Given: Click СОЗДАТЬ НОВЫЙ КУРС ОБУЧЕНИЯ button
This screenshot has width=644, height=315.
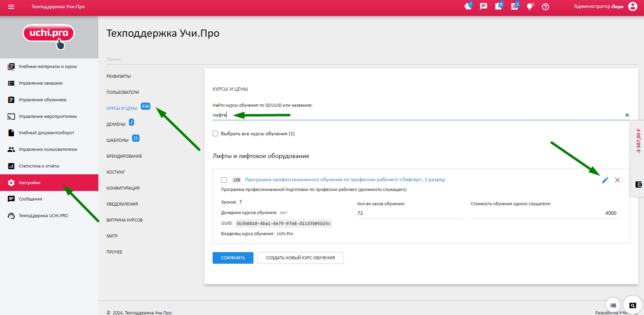Looking at the screenshot, I should [300, 258].
